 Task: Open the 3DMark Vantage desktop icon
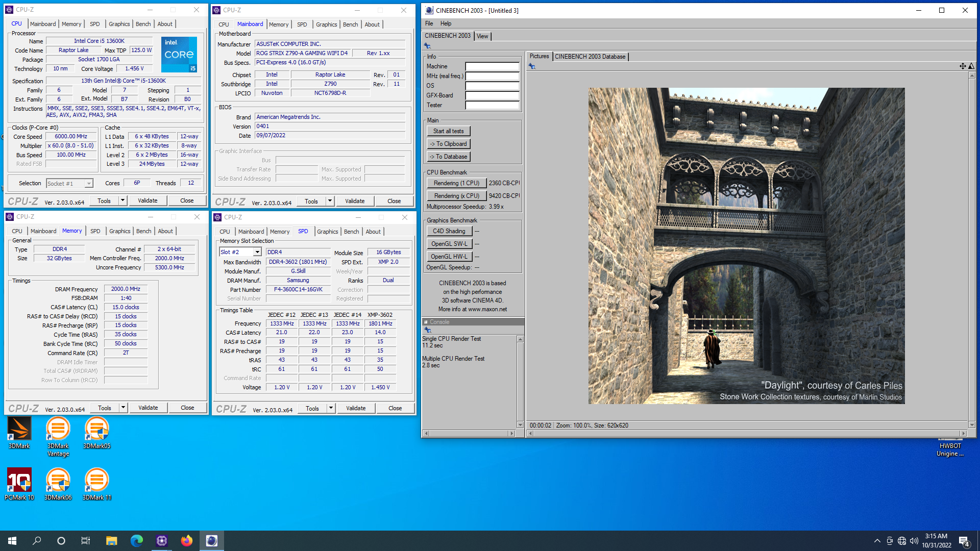click(58, 436)
